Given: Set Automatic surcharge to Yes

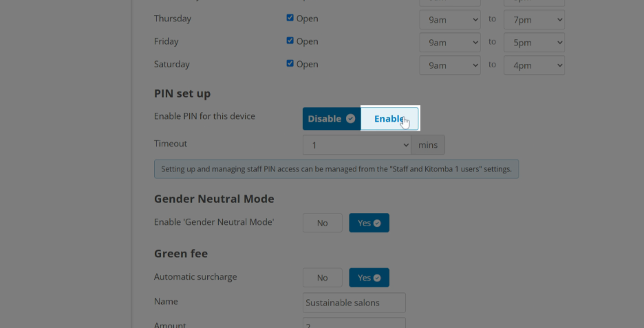Looking at the screenshot, I should pyautogui.click(x=369, y=278).
